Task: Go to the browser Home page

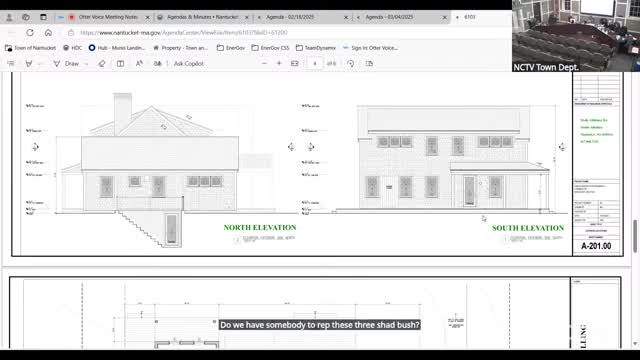Action: tap(48, 33)
